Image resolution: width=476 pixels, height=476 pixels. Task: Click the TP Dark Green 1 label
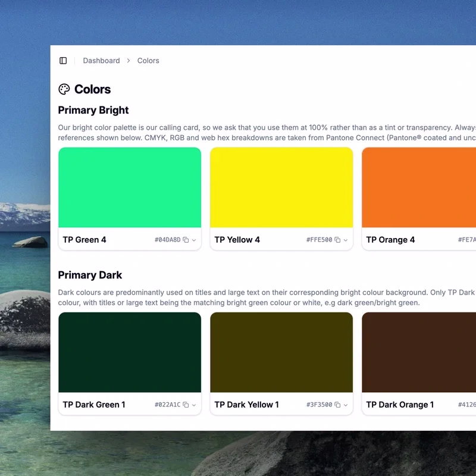(x=94, y=405)
